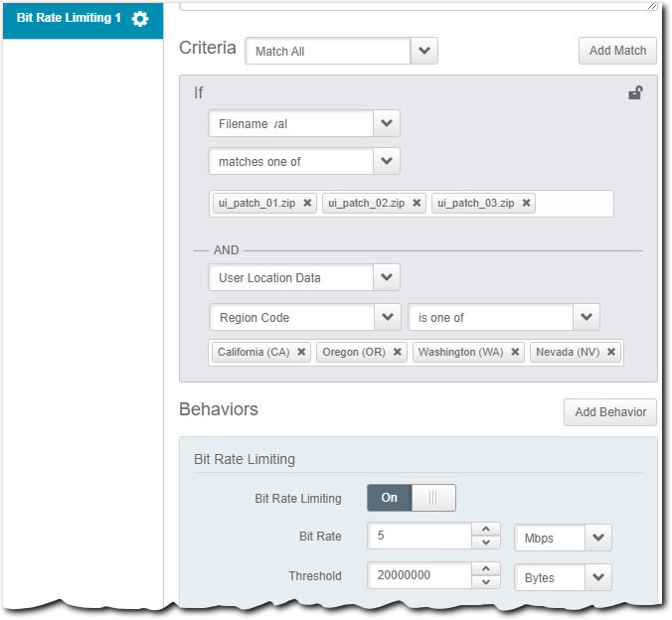Remove the California (CA) region tag

pos(301,352)
